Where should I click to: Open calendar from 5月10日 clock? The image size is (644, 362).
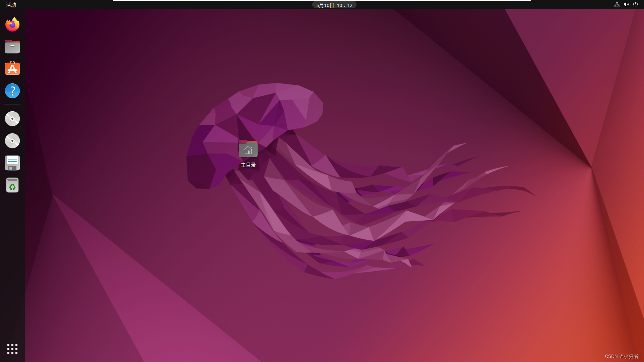click(x=334, y=5)
